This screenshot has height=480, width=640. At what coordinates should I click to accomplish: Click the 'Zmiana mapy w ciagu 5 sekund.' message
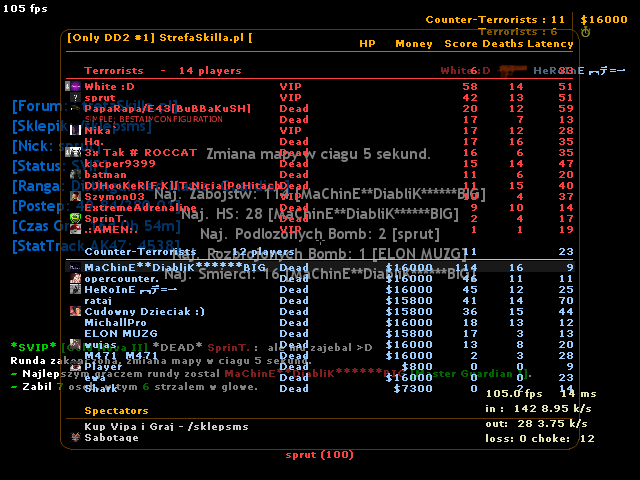(x=318, y=154)
